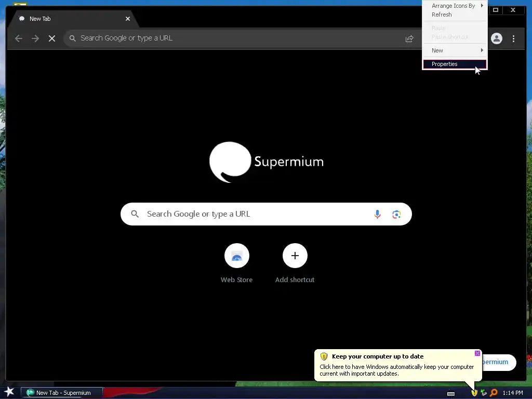
Task: Open image search with lens icon
Action: coord(396,214)
